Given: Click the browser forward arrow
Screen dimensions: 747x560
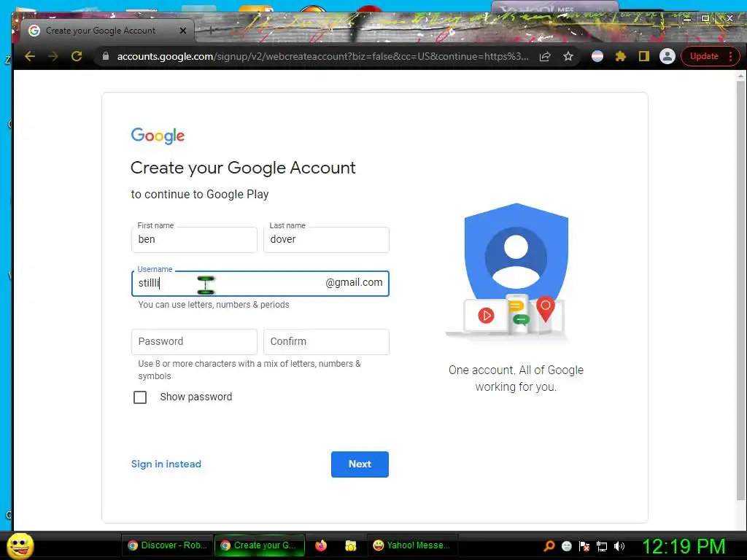Looking at the screenshot, I should coord(53,56).
